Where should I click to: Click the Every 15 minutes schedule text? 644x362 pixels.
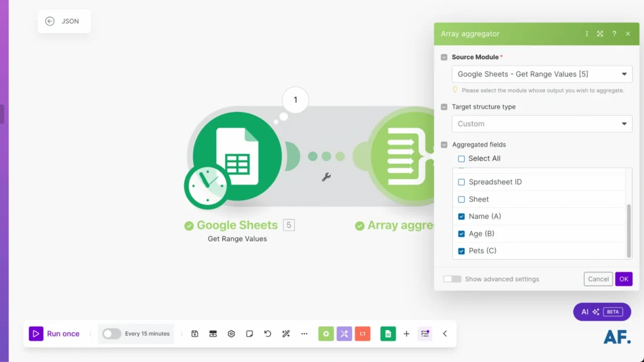click(x=147, y=334)
